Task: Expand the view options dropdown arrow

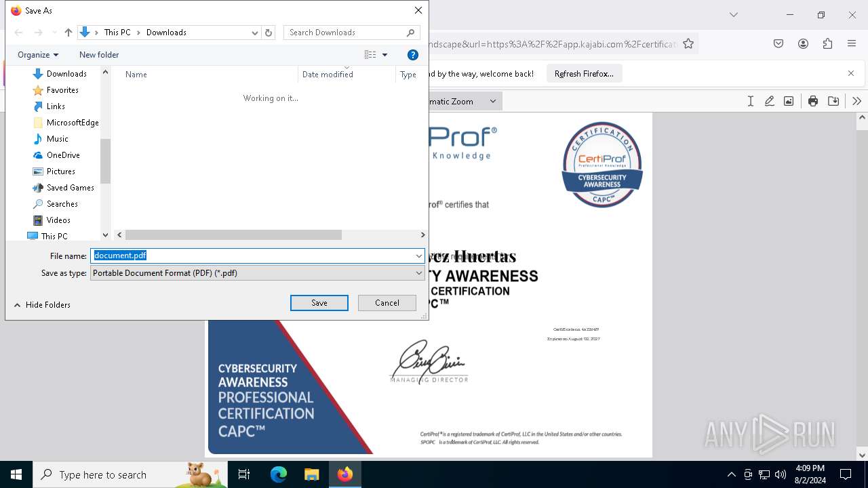Action: pos(384,55)
